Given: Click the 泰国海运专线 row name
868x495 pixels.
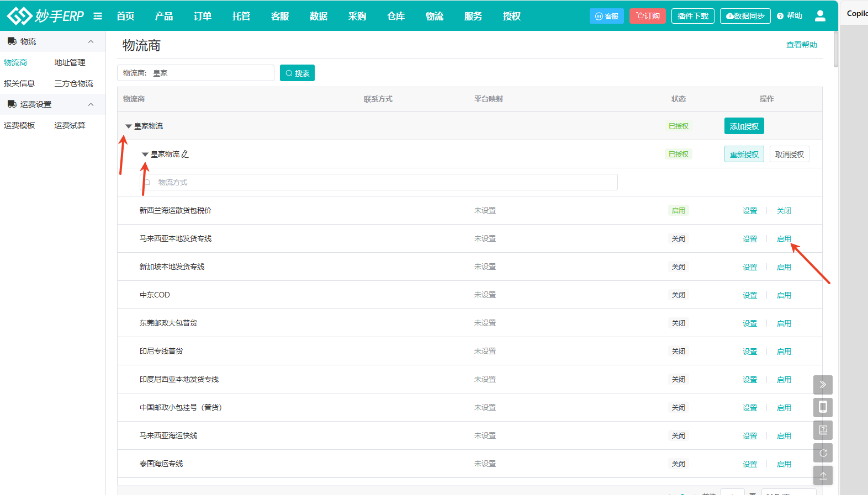Looking at the screenshot, I should (x=161, y=464).
